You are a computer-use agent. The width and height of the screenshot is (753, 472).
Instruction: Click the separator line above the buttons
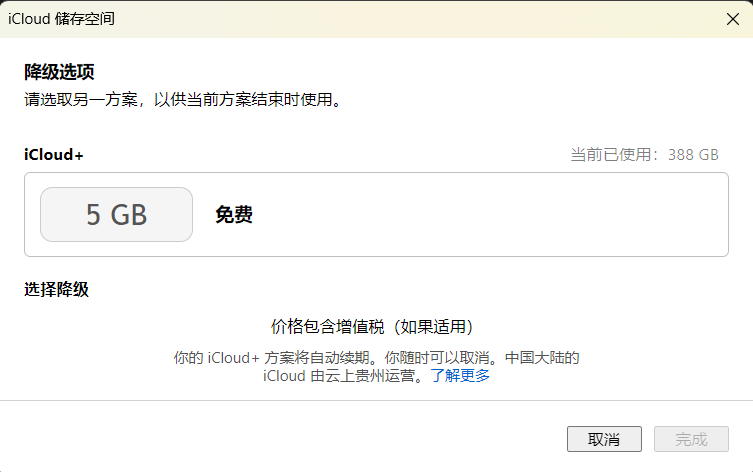[x=376, y=401]
